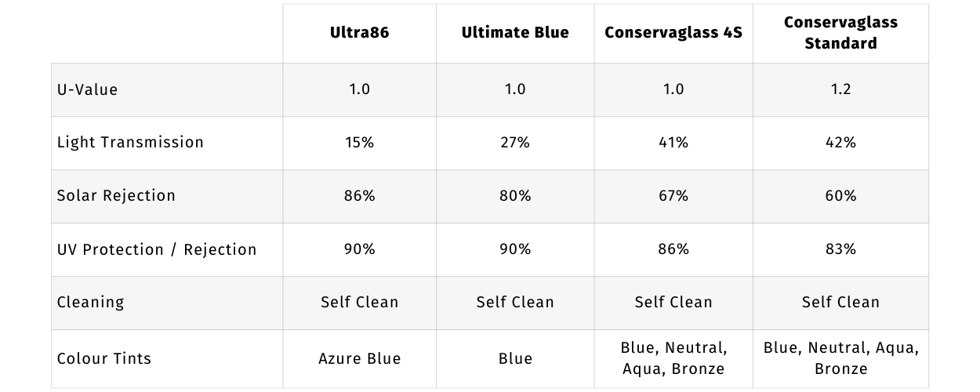
Task: Click the Conservaglass 4S header cell
Action: point(673,33)
